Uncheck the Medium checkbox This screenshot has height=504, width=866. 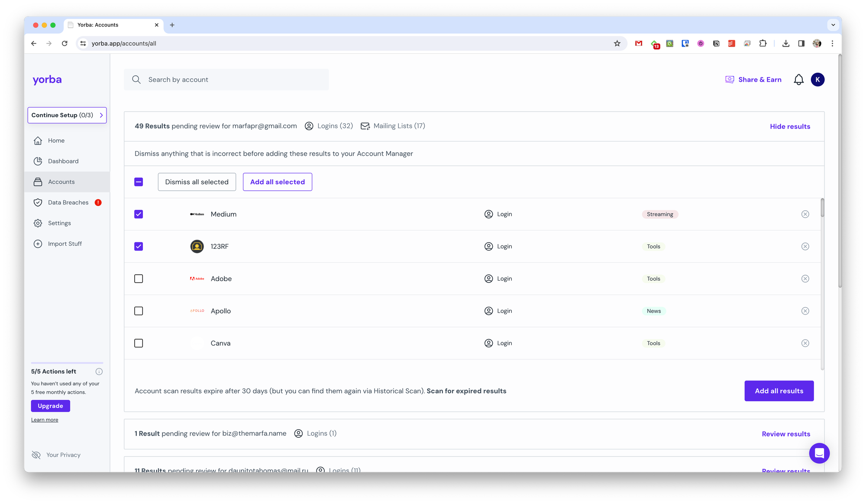(x=139, y=214)
